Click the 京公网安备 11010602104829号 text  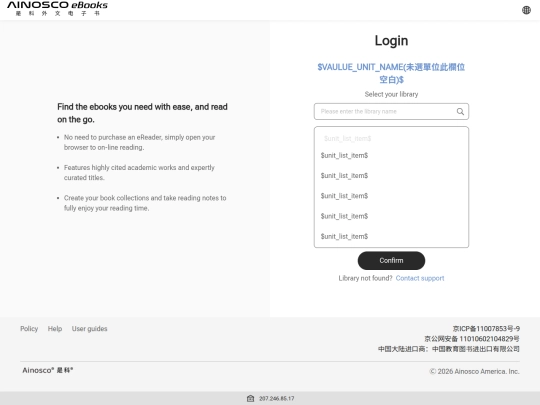point(472,339)
